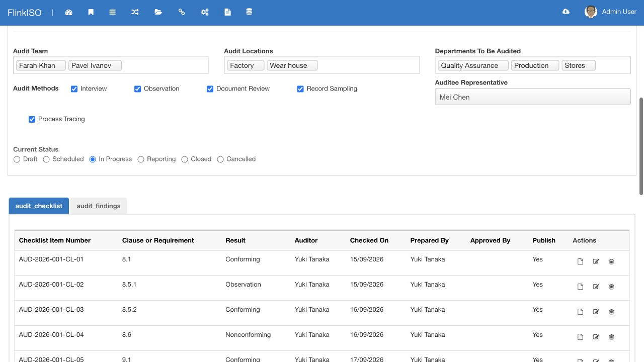The width and height of the screenshot is (644, 362).
Task: Click the Pavel Ivanov team tag
Action: click(x=95, y=65)
